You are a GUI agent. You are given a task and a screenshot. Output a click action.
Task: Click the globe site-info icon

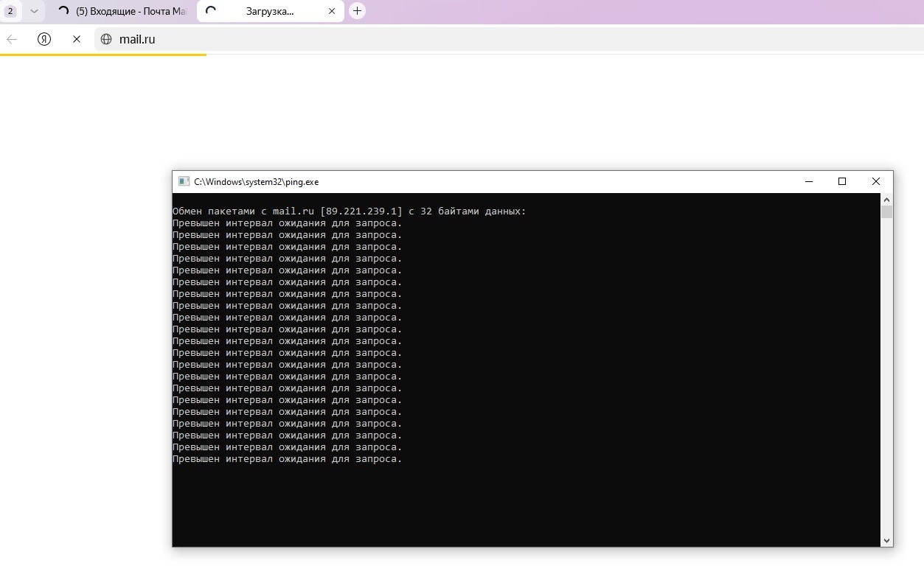(x=106, y=40)
